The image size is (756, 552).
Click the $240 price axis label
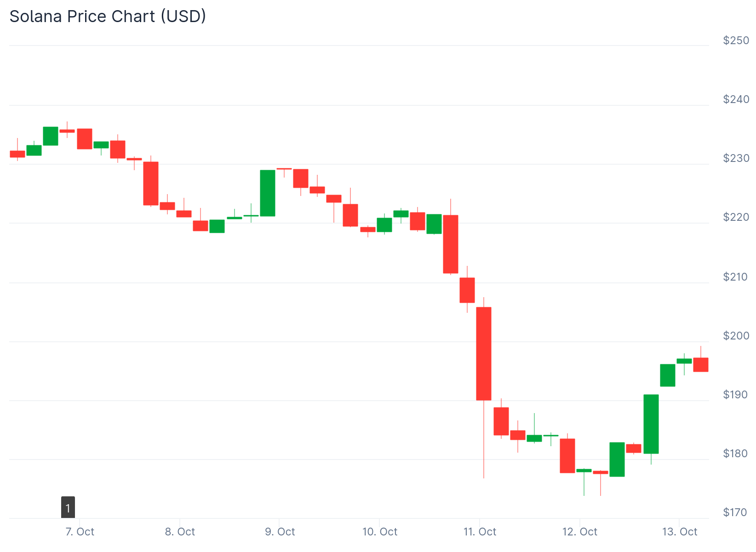tap(736, 99)
